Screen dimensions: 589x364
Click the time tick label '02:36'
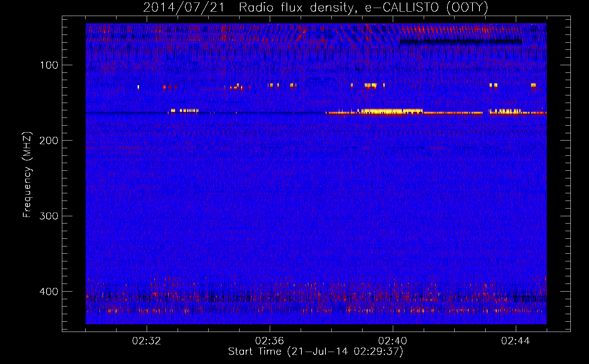point(270,341)
